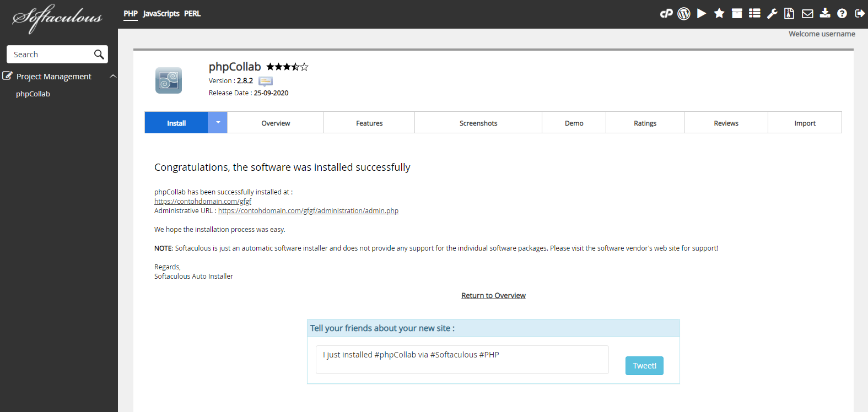Open the cPanel control panel icon
This screenshot has height=412, width=868.
666,14
